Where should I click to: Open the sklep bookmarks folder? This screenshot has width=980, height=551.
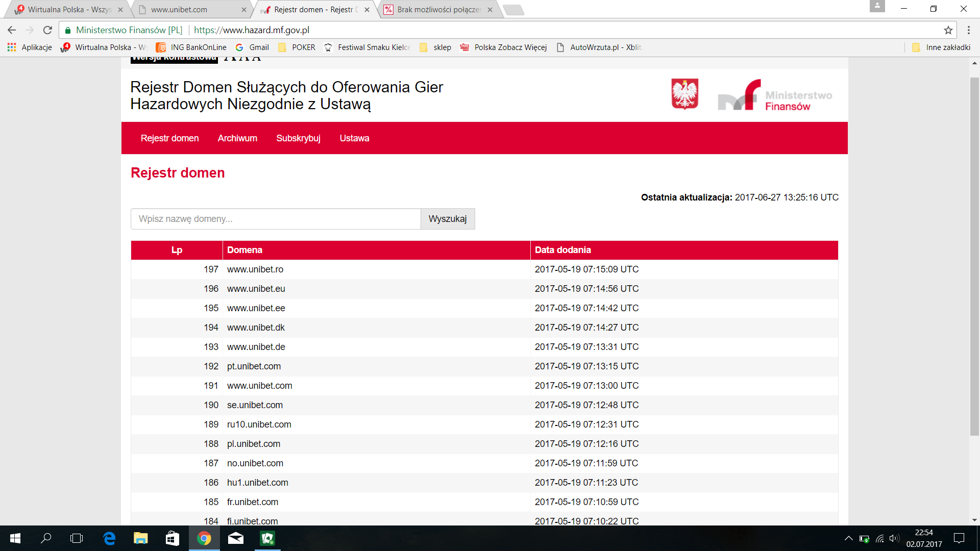(435, 47)
